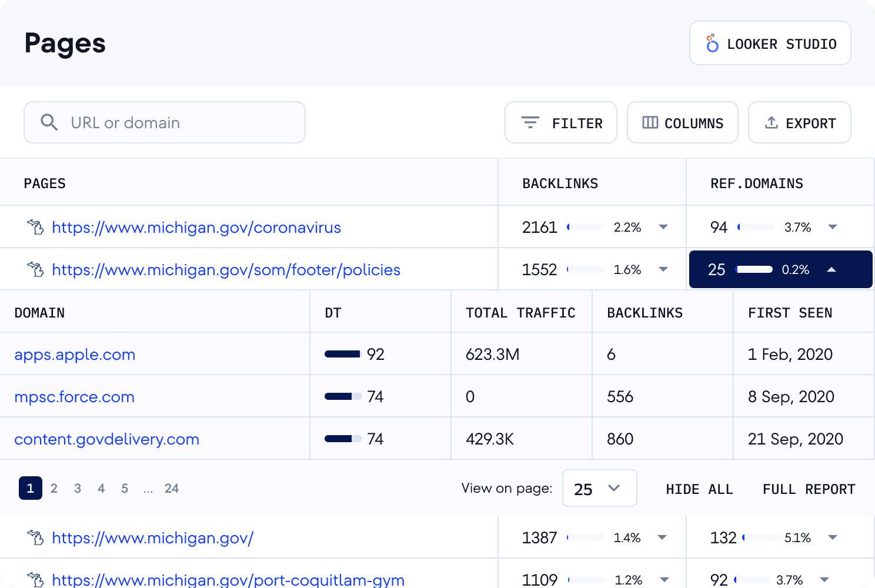Open the View on page 25 dropdown

(599, 488)
